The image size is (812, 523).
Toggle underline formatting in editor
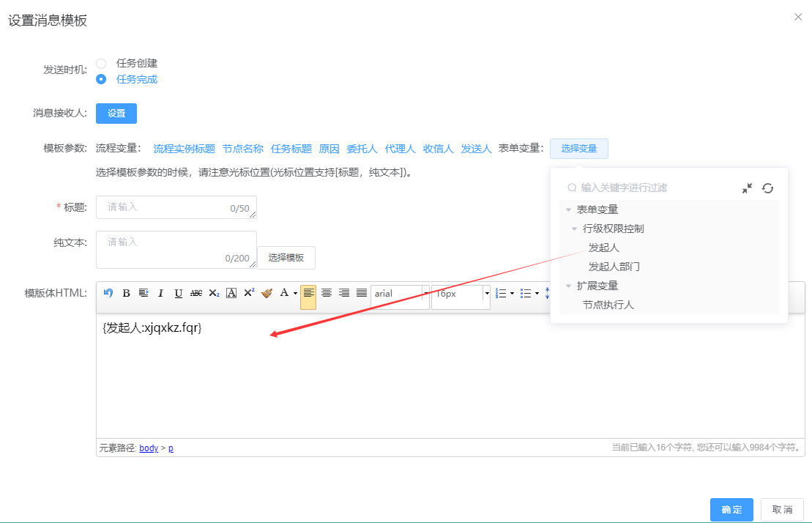[178, 293]
